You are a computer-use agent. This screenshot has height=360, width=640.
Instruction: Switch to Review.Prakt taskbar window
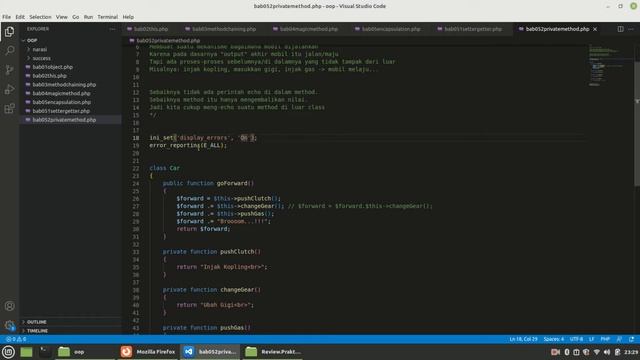pos(273,351)
